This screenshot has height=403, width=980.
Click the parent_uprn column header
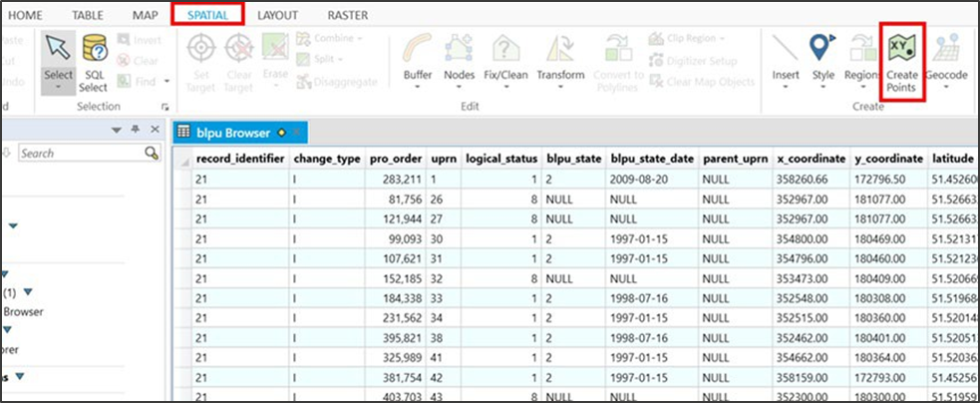735,159
